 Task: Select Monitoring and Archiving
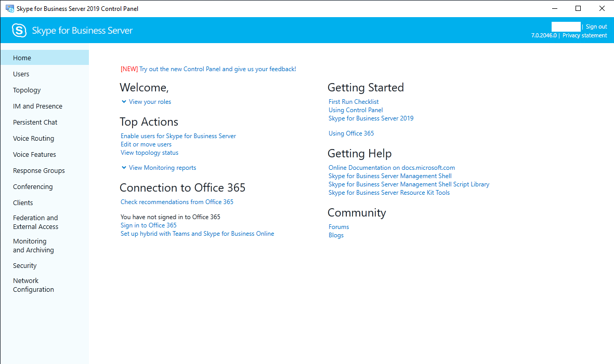point(33,246)
